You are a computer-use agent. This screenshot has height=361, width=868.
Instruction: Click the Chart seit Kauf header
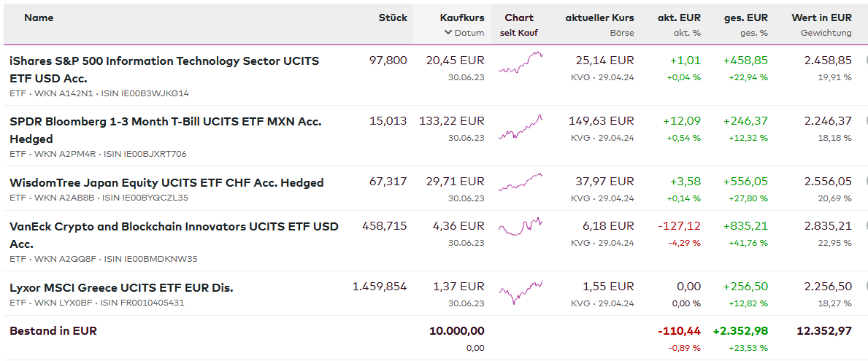(519, 25)
